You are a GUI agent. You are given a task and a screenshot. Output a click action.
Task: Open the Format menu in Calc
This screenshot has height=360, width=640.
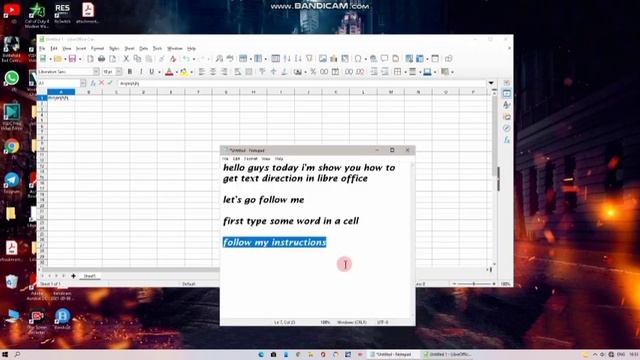[x=98, y=49]
